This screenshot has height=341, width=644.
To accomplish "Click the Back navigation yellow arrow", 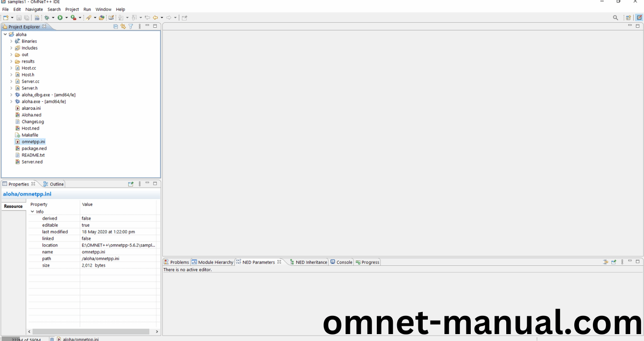I will click(x=155, y=18).
